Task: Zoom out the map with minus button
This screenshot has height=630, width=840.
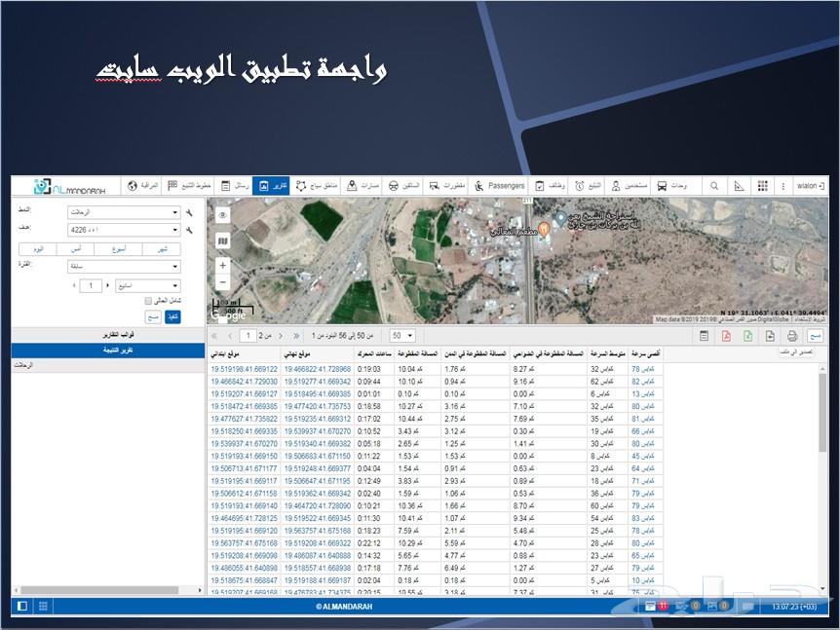Action: point(223,282)
